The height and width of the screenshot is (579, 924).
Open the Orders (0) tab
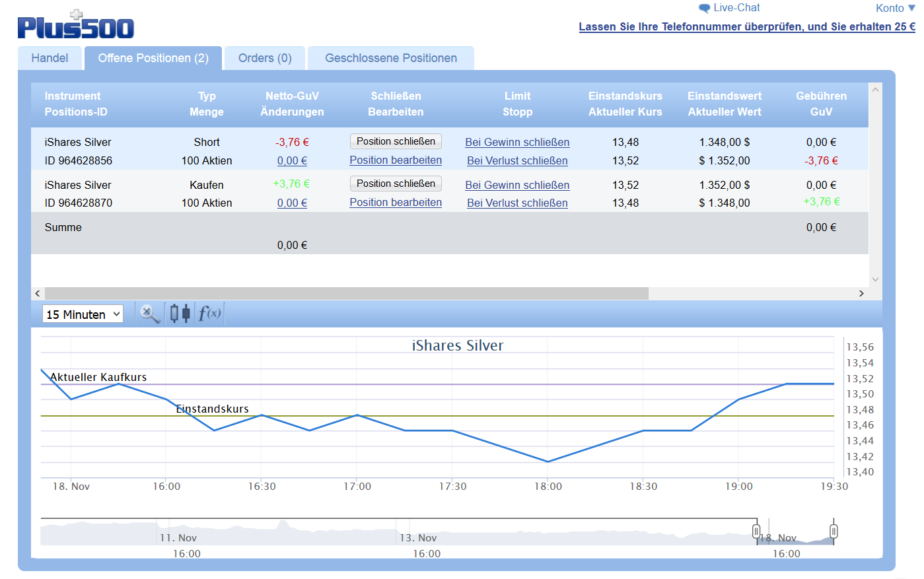(x=265, y=58)
